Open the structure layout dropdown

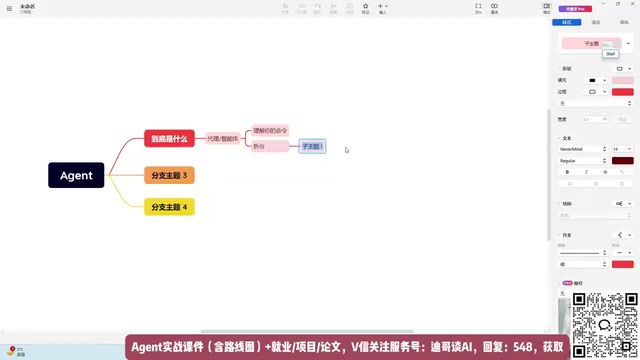[x=624, y=204]
